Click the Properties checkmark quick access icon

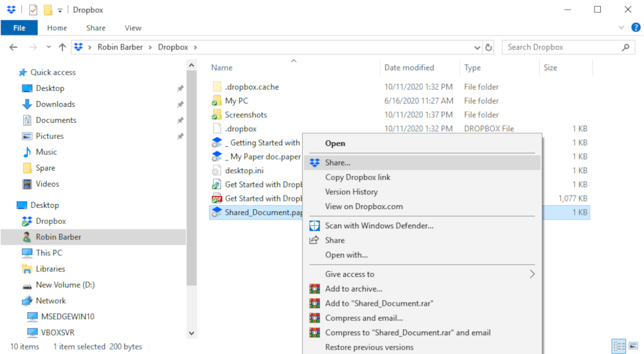(33, 10)
